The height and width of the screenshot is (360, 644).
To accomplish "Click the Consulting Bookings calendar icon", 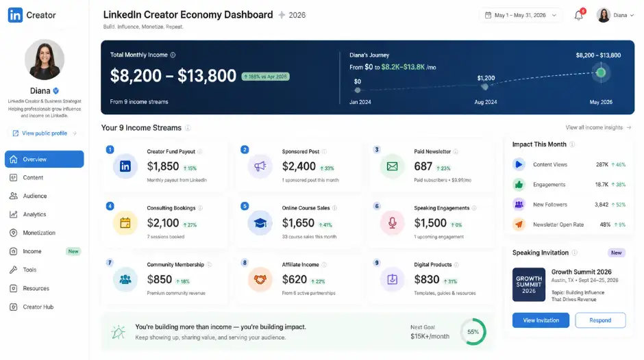I will pyautogui.click(x=125, y=222).
